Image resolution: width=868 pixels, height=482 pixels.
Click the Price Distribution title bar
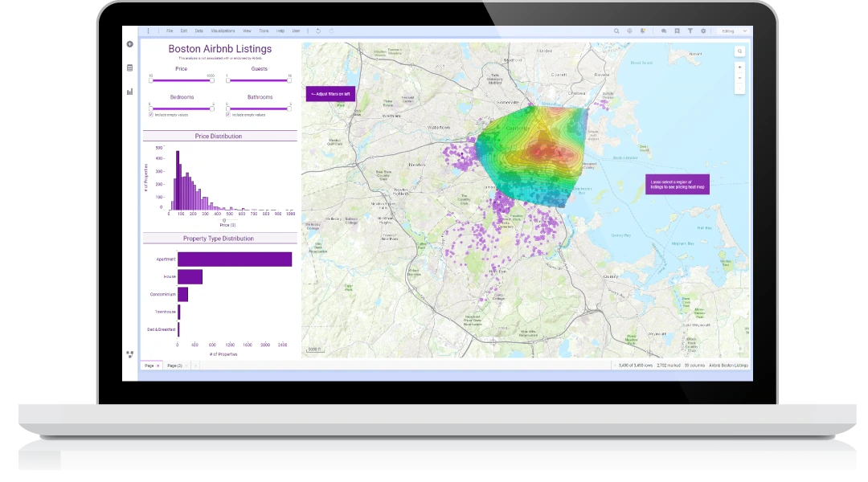point(219,136)
